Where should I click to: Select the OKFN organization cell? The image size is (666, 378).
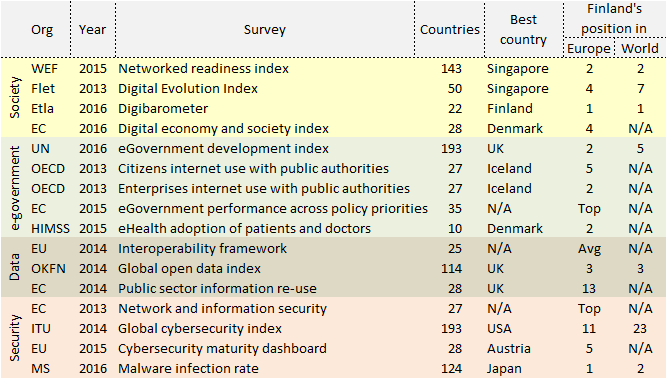pyautogui.click(x=48, y=269)
